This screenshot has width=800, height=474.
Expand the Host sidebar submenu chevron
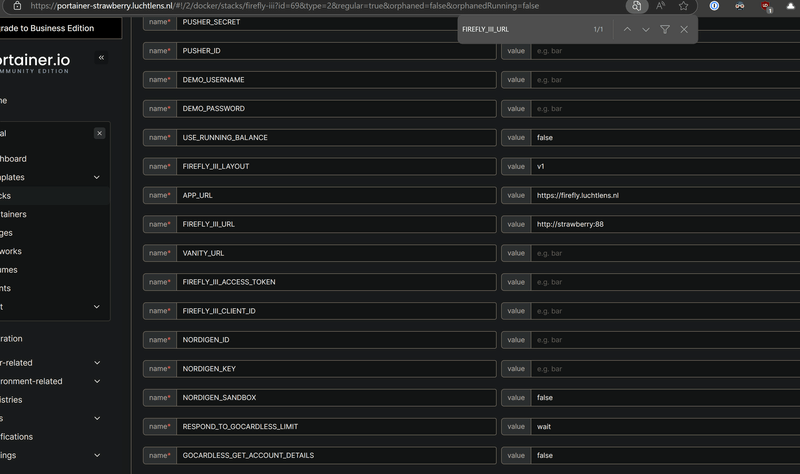tap(97, 307)
